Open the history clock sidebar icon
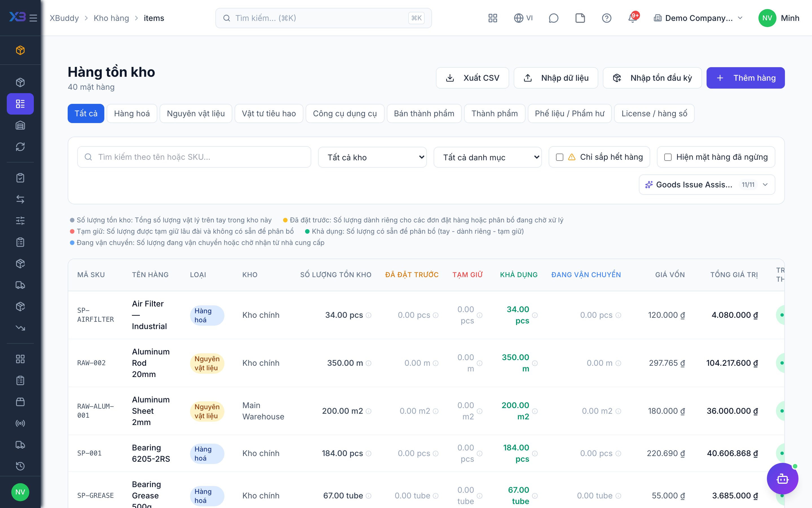Screen dimensions: 812x508 pos(20,466)
